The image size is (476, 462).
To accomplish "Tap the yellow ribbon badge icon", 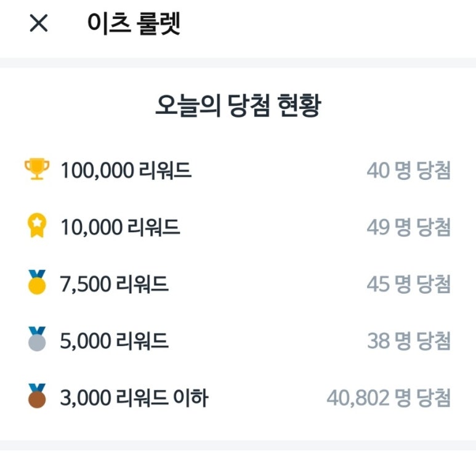I will 36,227.
